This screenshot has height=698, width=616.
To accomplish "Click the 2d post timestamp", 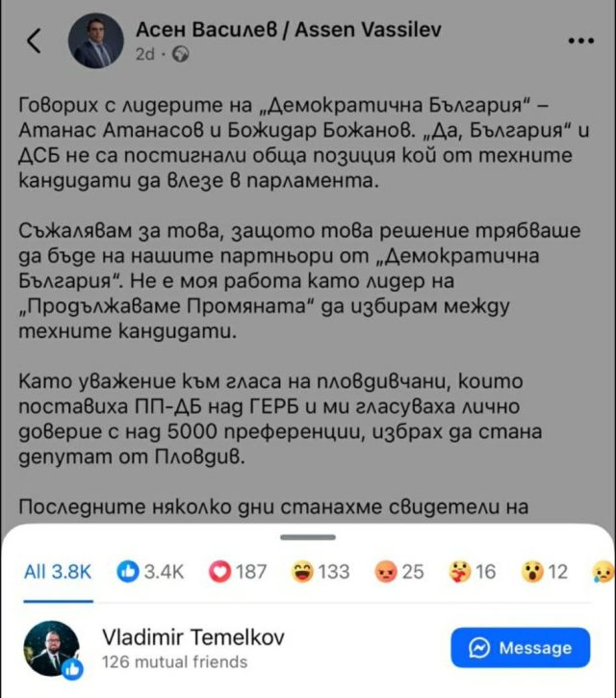I will pos(145,55).
